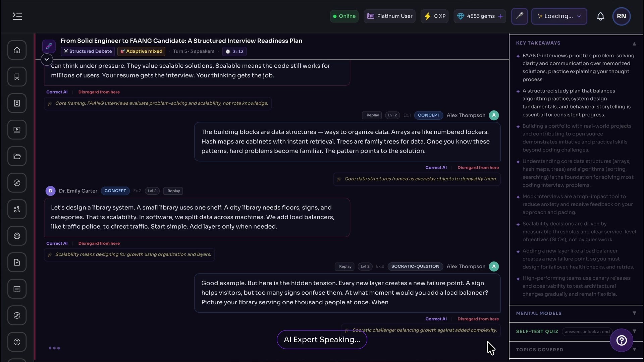Add gems with the plus button

click(x=500, y=16)
